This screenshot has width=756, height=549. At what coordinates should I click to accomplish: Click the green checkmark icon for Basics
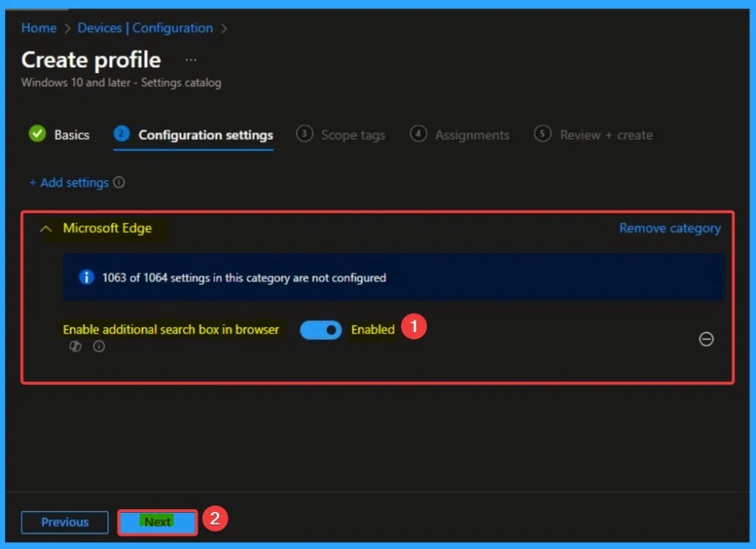coord(37,134)
